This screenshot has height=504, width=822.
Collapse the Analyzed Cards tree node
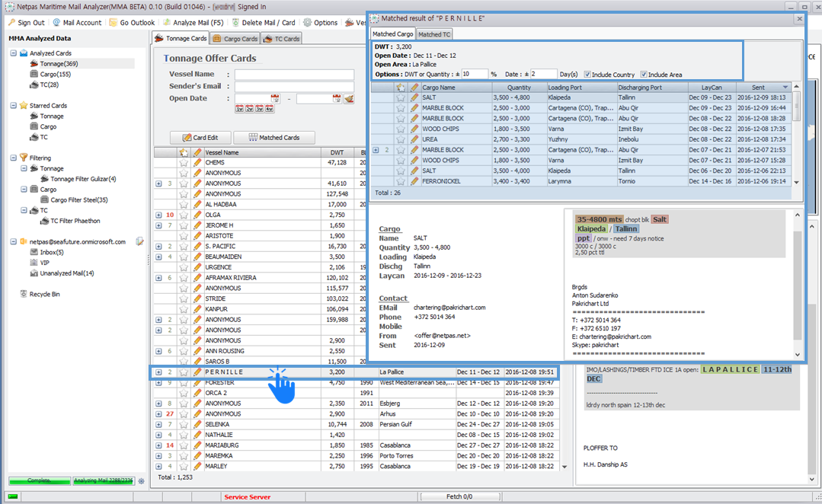[13, 53]
